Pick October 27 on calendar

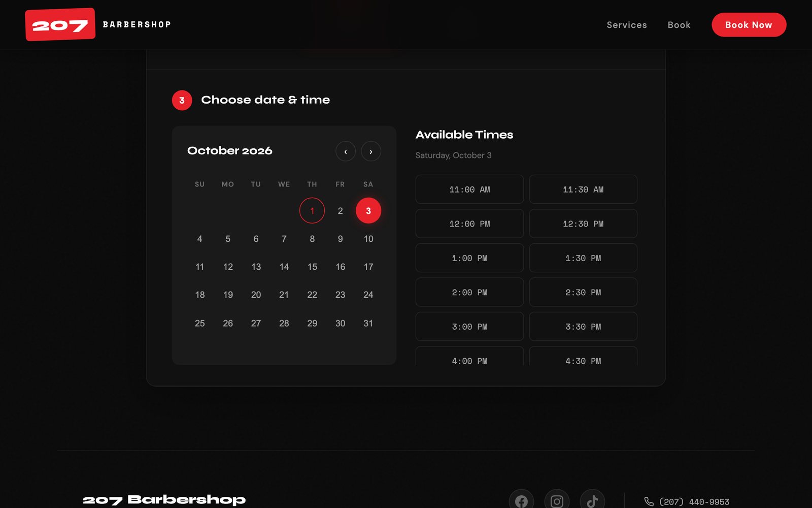click(256, 323)
